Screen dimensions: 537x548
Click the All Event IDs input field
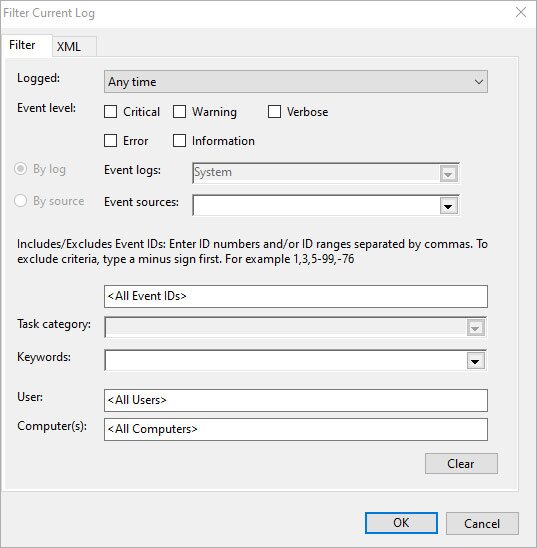pos(296,296)
